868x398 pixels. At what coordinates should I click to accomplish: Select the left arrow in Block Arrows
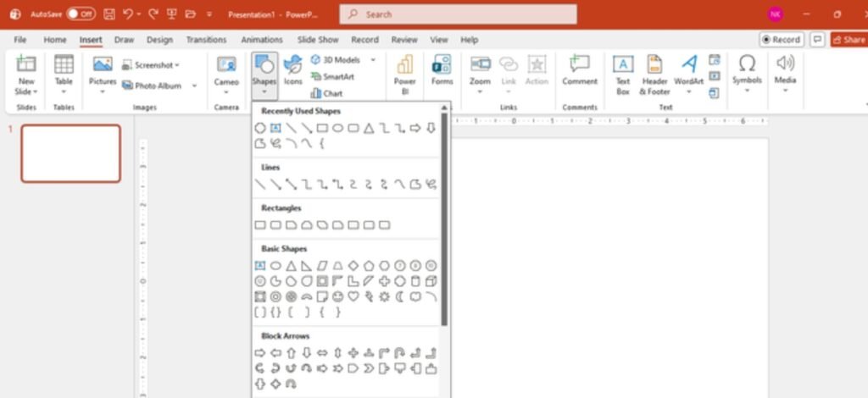click(275, 352)
